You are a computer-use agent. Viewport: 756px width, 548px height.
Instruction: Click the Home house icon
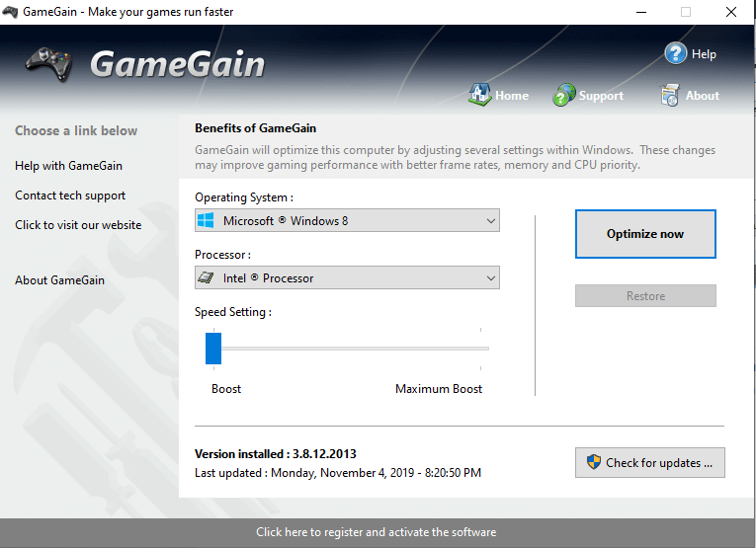[x=479, y=95]
